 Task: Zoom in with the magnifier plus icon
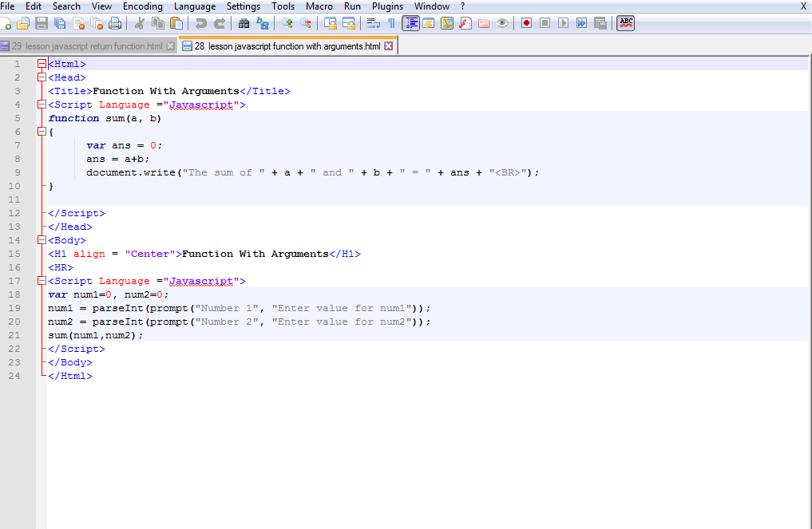pos(287,23)
